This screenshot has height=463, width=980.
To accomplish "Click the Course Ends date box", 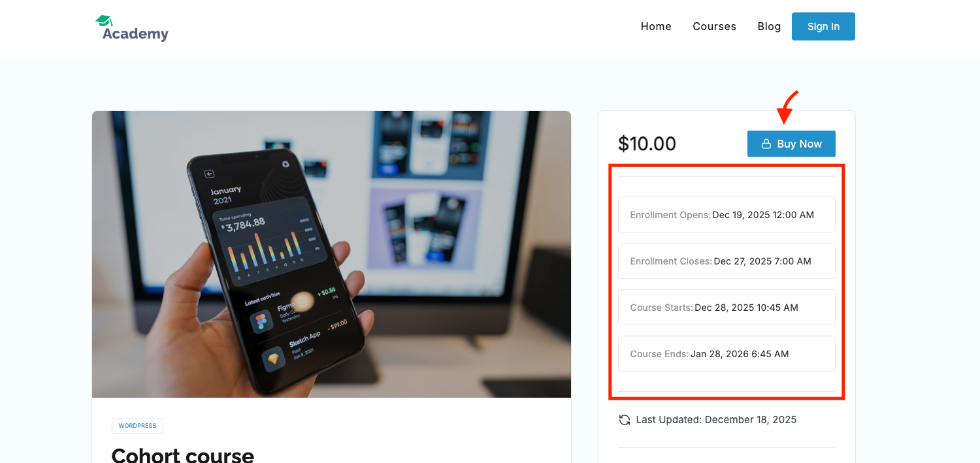I will pos(727,354).
